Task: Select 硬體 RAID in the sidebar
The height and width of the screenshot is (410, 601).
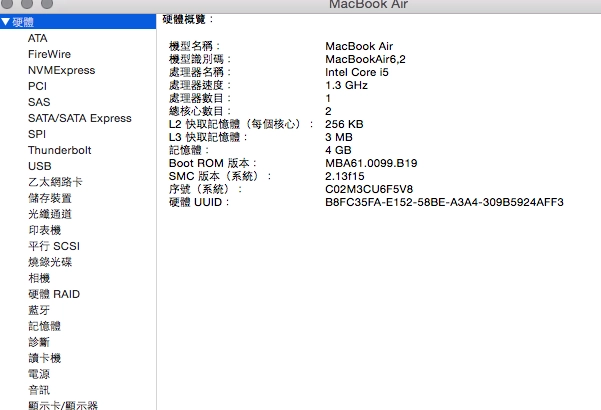Action: pos(54,294)
